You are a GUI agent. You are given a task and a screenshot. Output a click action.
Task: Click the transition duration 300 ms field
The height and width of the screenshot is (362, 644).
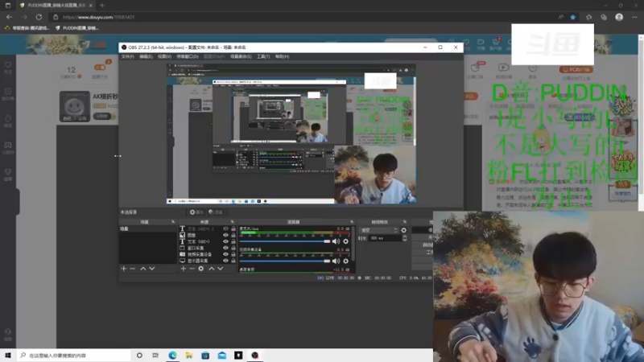pyautogui.click(x=385, y=238)
